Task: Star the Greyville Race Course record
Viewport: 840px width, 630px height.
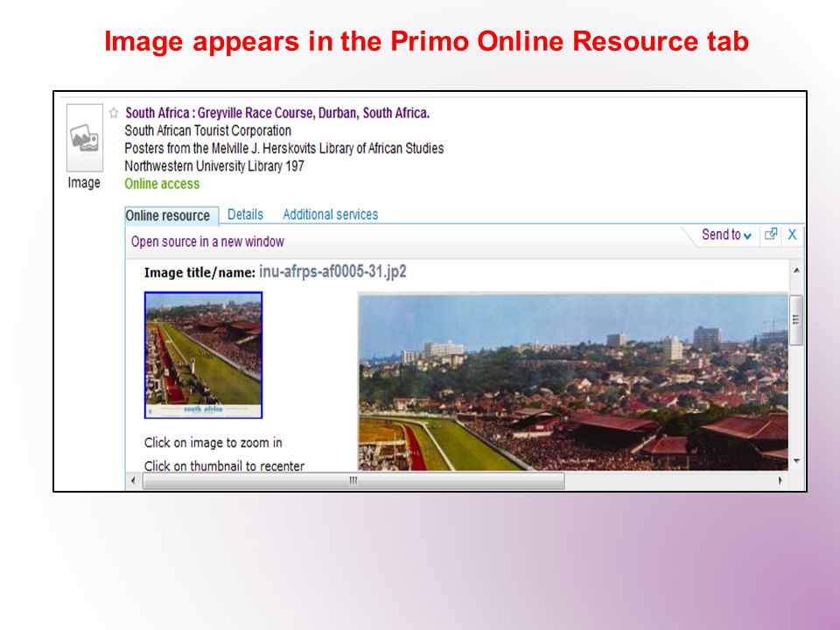Action: point(114,113)
